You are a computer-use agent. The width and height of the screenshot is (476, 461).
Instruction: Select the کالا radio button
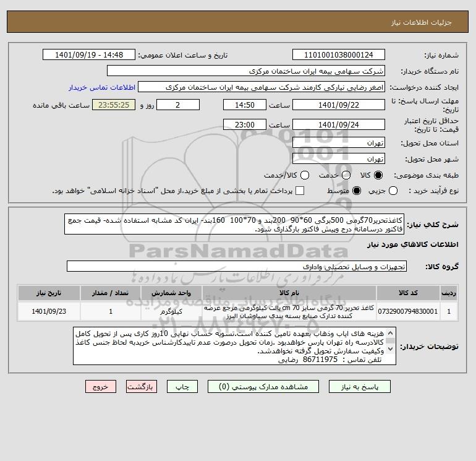378,175
